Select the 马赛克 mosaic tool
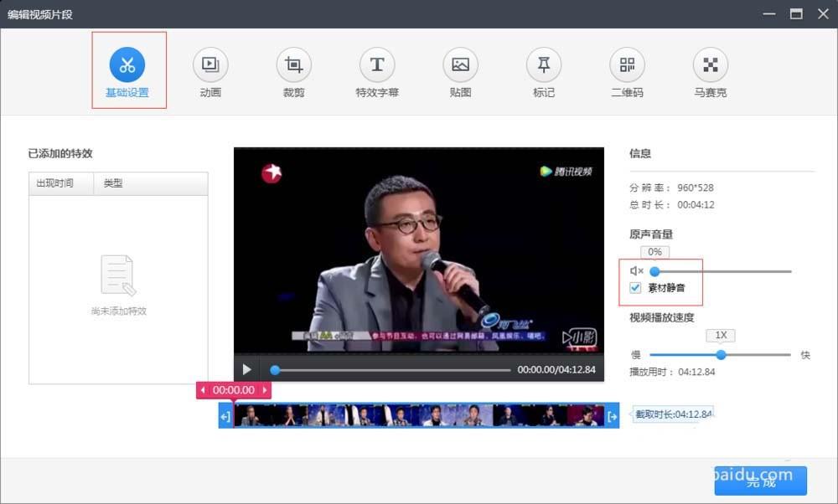Screen dimensions: 838x504 [x=709, y=70]
